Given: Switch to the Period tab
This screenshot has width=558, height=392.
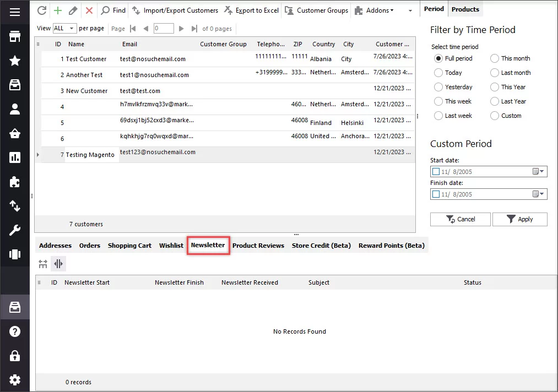Looking at the screenshot, I should pyautogui.click(x=434, y=9).
